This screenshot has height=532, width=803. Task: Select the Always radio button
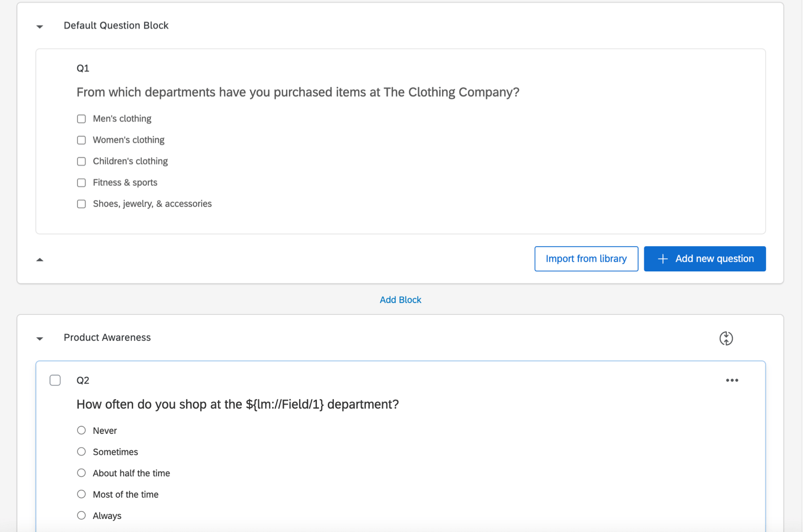81,515
